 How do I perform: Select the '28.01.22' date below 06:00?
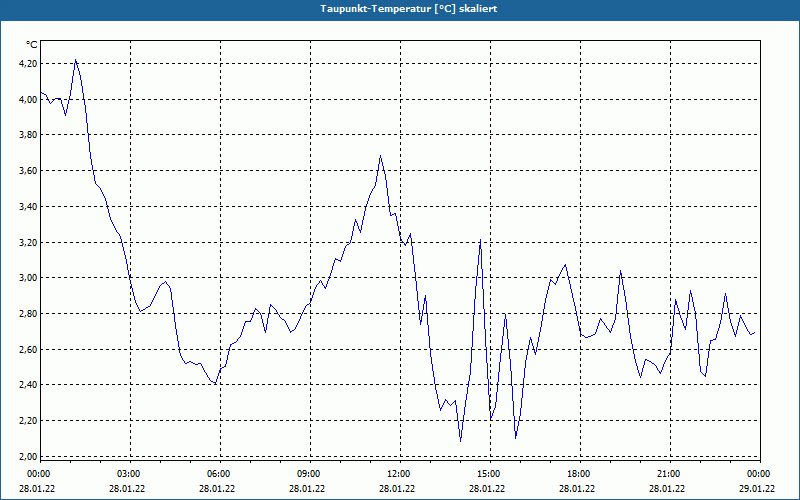(x=217, y=488)
